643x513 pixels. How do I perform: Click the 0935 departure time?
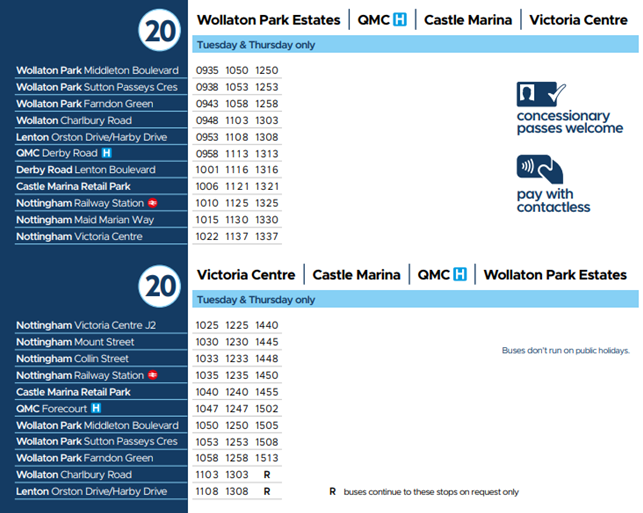207,71
